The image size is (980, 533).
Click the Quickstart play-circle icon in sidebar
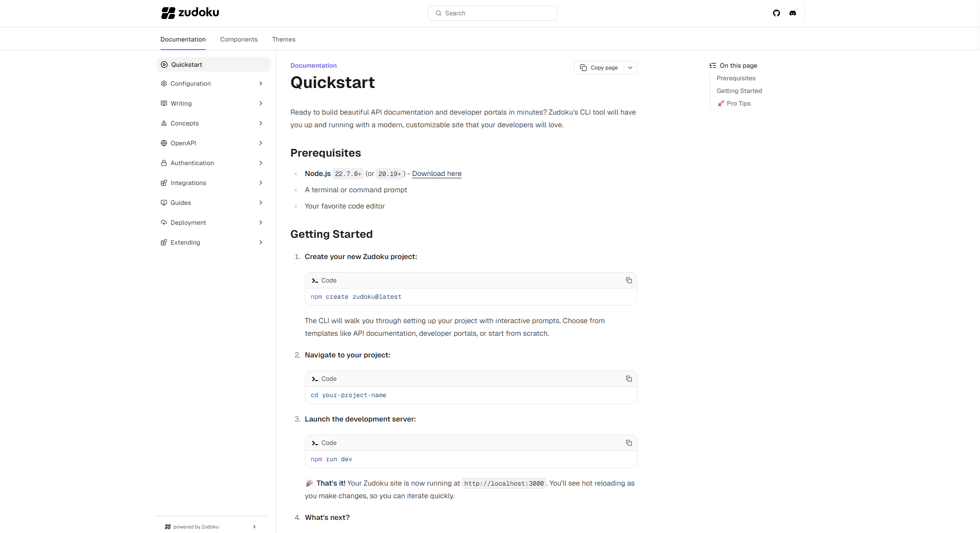point(164,65)
